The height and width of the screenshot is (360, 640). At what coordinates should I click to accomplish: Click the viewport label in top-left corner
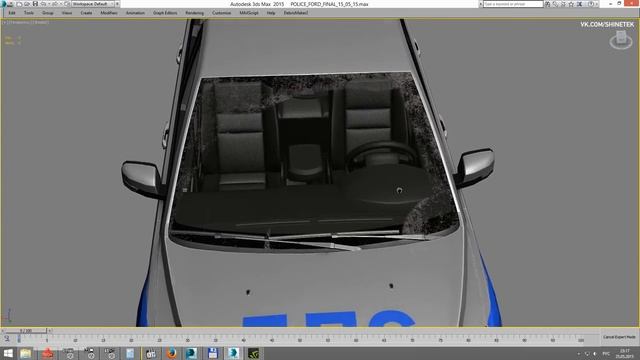click(x=25, y=22)
